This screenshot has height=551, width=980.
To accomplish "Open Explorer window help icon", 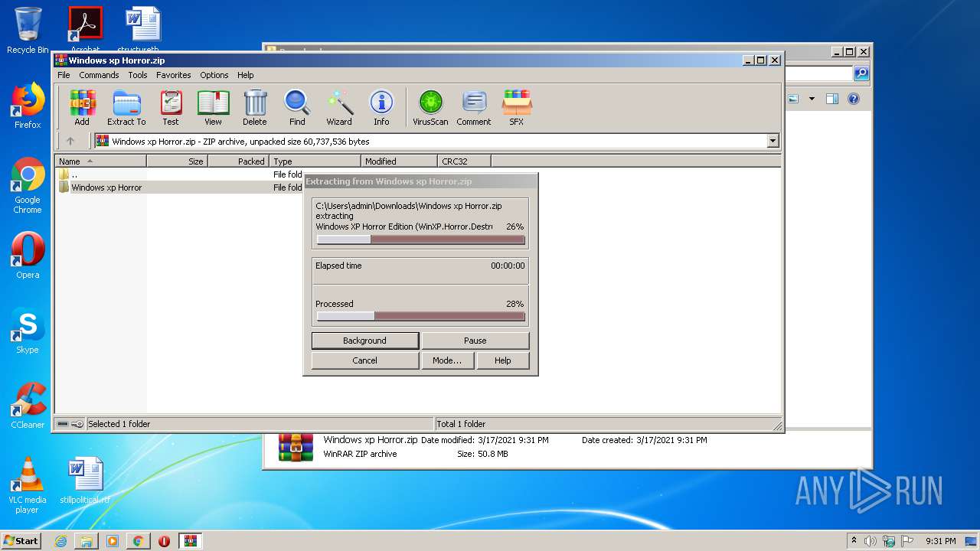I will (854, 99).
